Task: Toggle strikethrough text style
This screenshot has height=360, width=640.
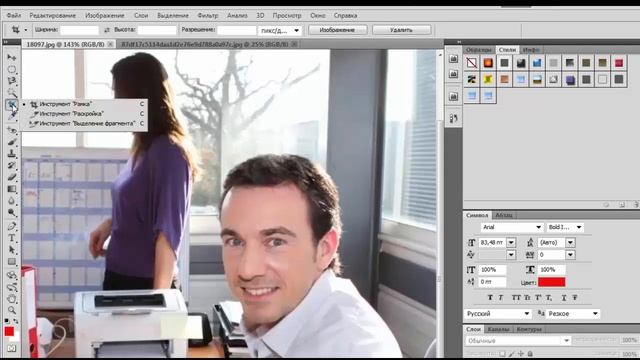Action: tap(575, 298)
